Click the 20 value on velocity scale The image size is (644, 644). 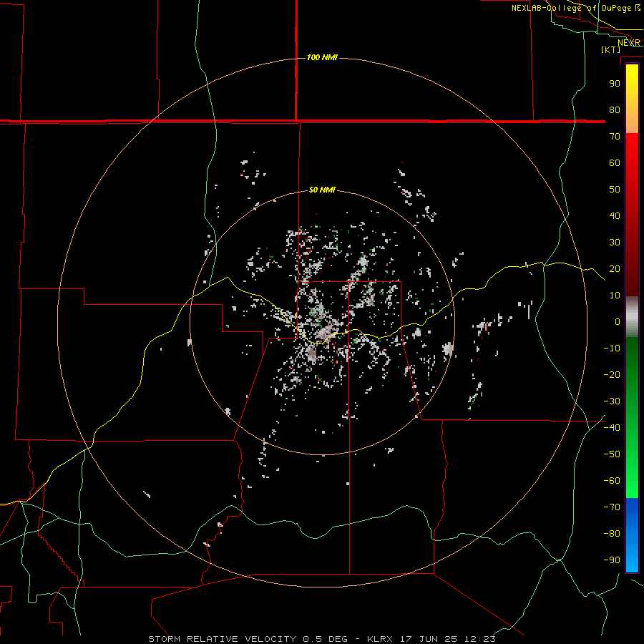point(615,268)
